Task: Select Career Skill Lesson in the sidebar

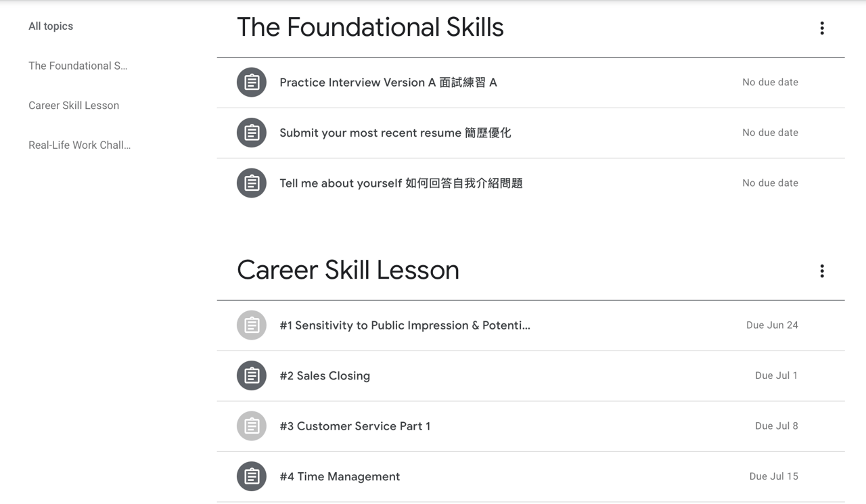Action: click(x=74, y=106)
